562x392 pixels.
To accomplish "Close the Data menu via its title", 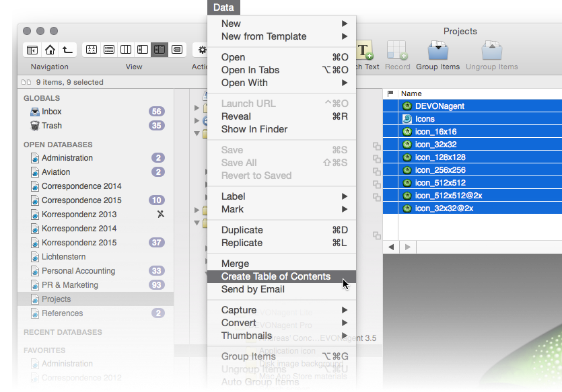I will click(x=223, y=7).
